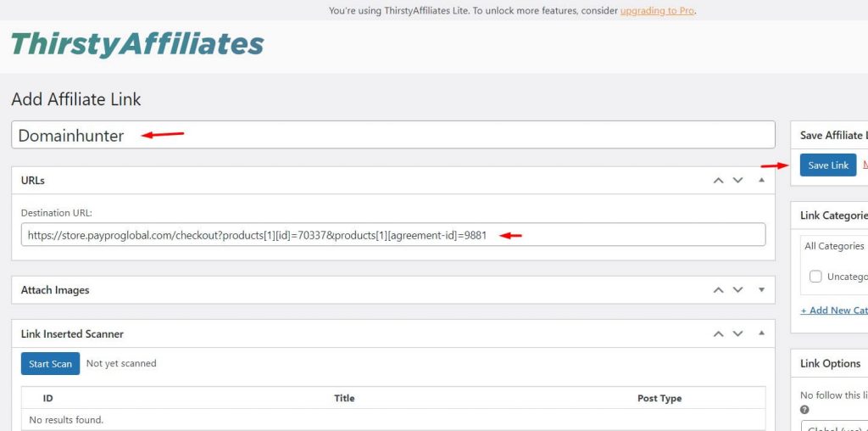
Task: Click the Add New Category link
Action: (x=834, y=311)
